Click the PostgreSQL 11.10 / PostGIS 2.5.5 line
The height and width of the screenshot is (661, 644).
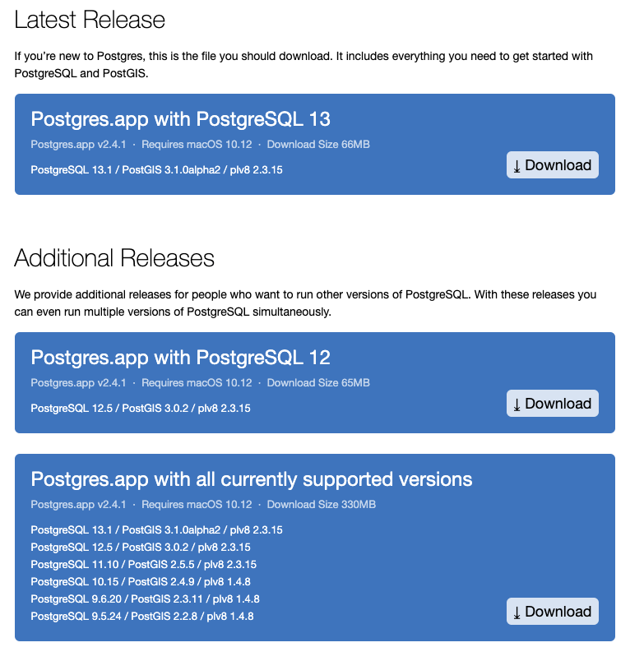(143, 565)
